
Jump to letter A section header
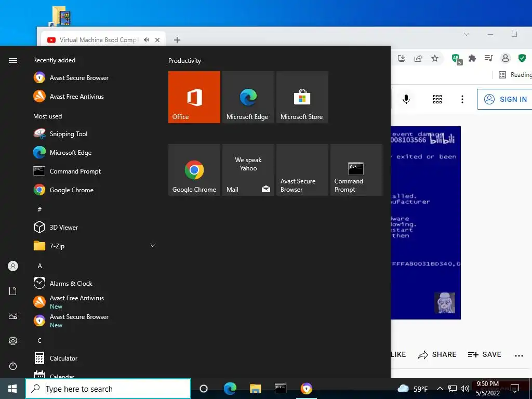pyautogui.click(x=39, y=266)
